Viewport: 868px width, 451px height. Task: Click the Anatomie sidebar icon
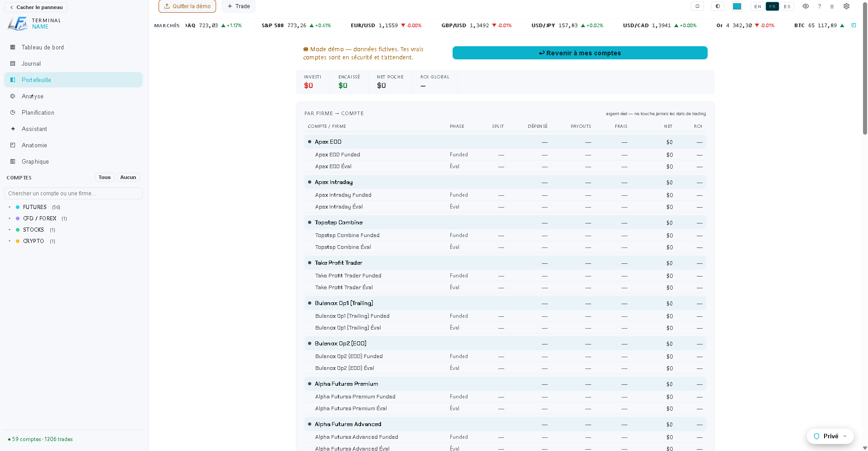coord(13,145)
